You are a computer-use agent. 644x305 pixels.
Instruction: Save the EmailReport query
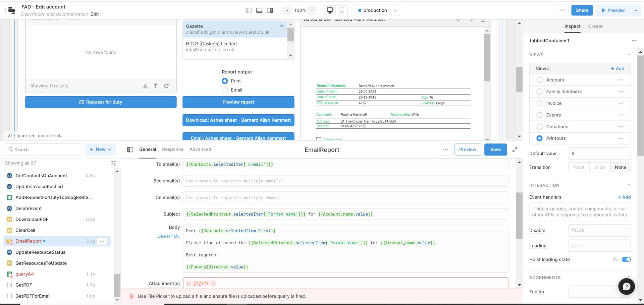point(495,149)
